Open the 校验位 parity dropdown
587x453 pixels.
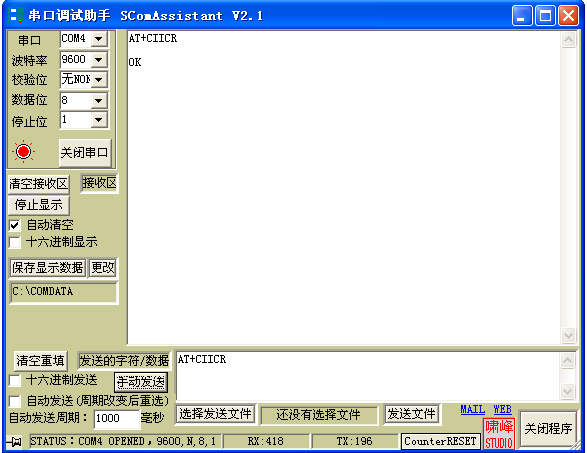tap(99, 79)
